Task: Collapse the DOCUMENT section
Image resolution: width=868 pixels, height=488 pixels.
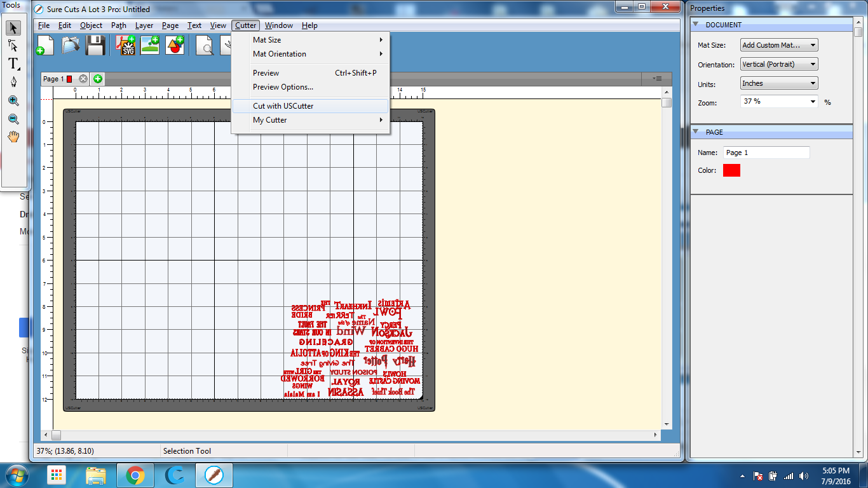Action: pos(696,25)
